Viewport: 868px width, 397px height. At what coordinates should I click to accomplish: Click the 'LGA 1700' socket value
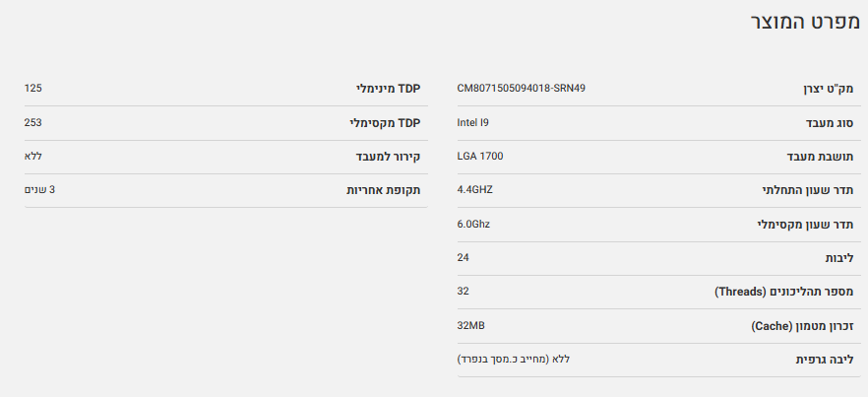click(480, 157)
